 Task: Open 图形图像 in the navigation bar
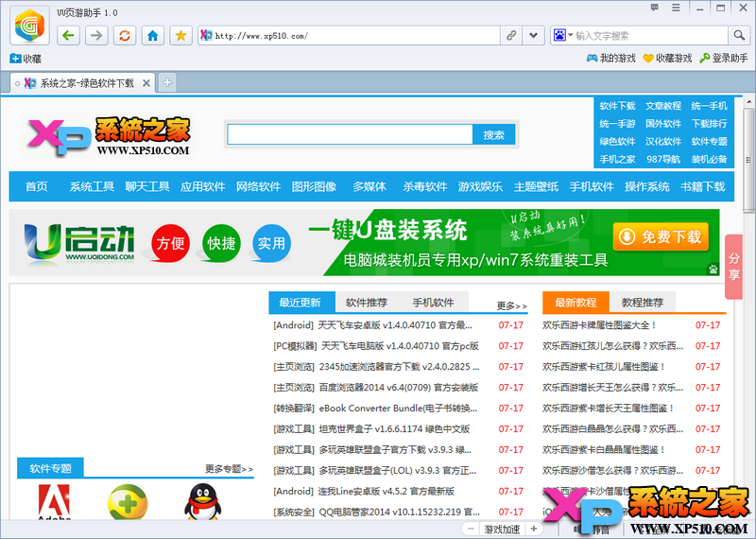[x=314, y=186]
